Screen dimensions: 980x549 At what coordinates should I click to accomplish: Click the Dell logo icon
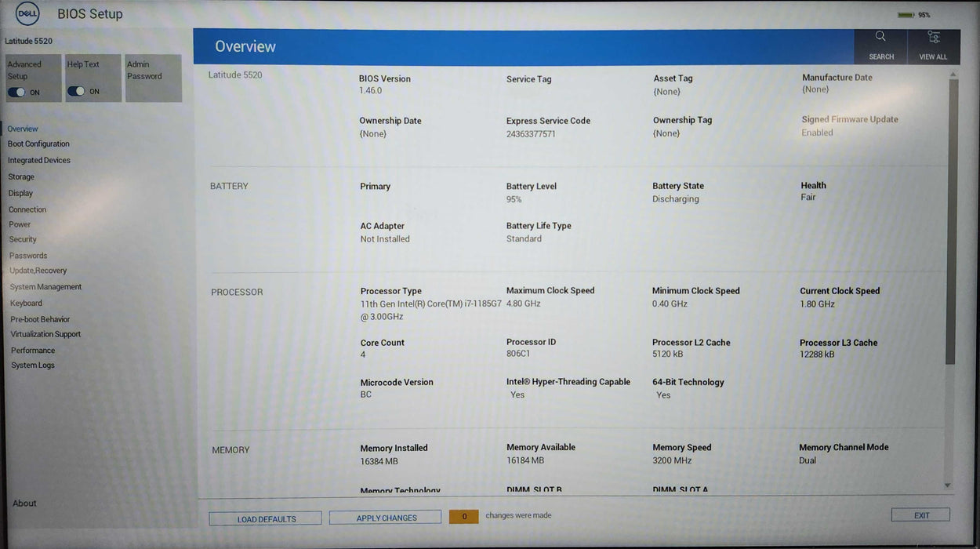click(26, 13)
